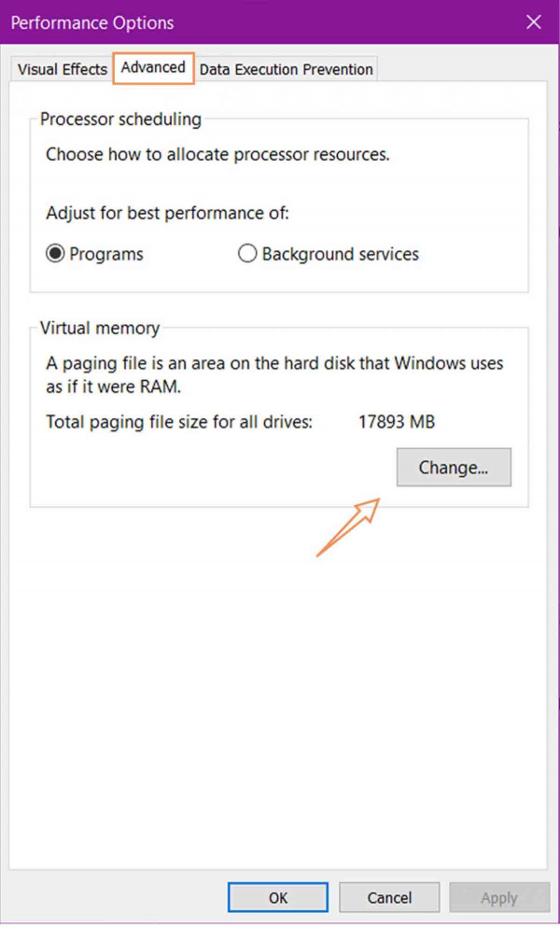Viewport: 560px width, 927px height.
Task: Close the Performance Options dialog
Action: tap(534, 22)
